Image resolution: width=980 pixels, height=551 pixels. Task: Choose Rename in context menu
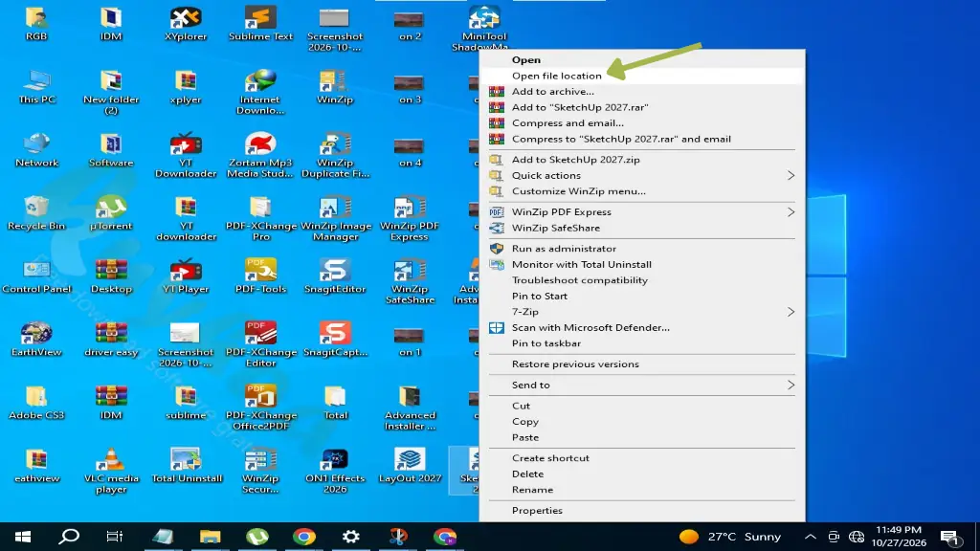(642, 490)
